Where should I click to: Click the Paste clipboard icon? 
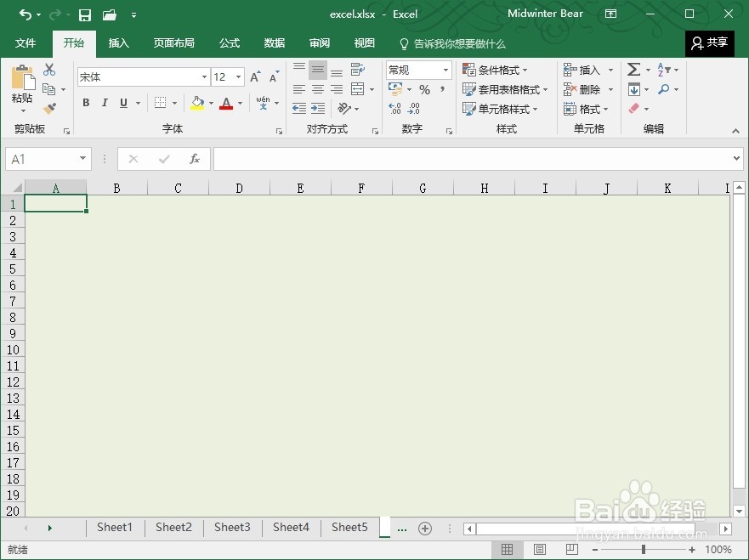[x=22, y=78]
